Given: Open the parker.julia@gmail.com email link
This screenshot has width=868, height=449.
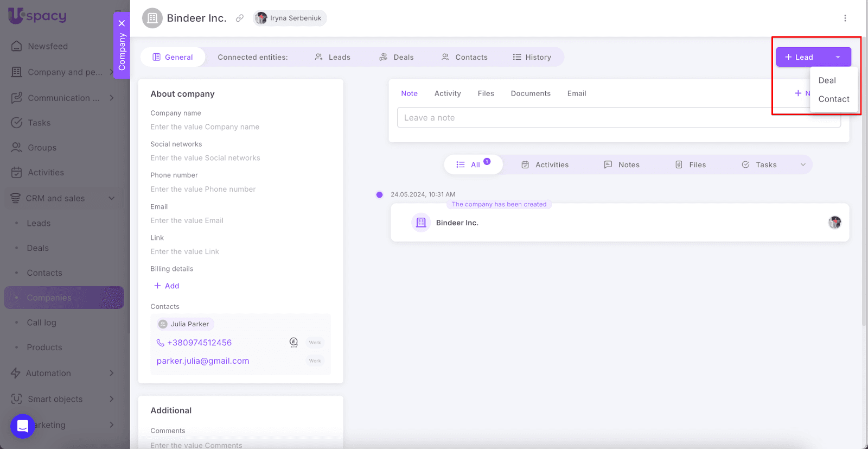Looking at the screenshot, I should pyautogui.click(x=203, y=361).
